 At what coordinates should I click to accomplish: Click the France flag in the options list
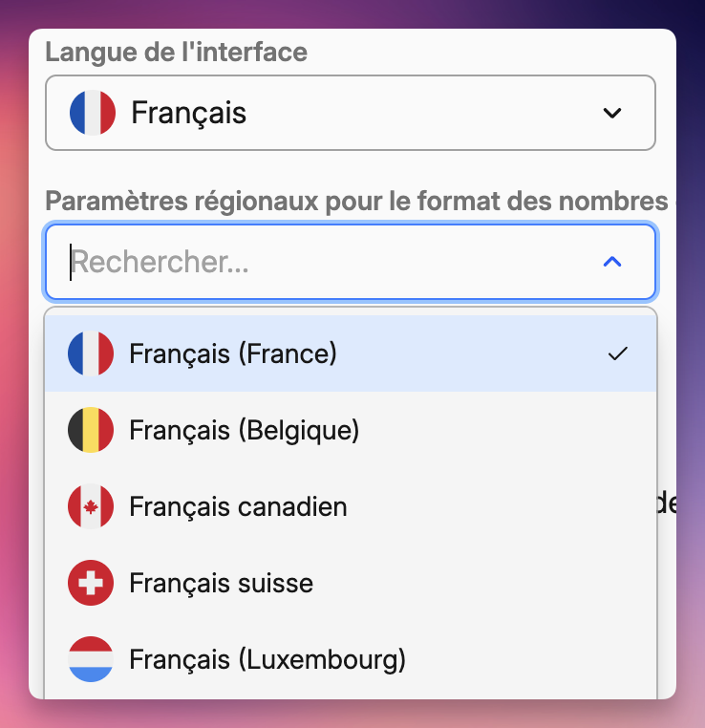(91, 353)
